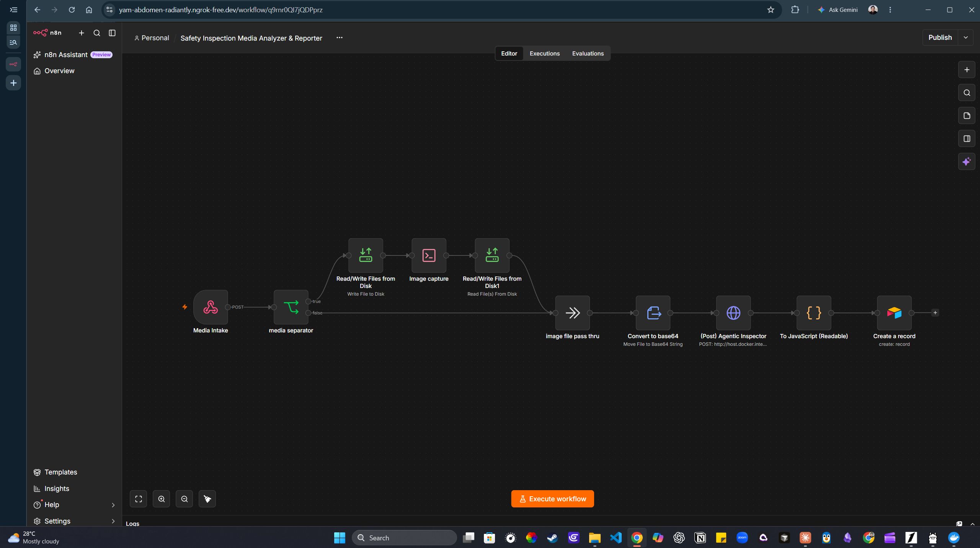The image size is (980, 548).
Task: Open the Create a record Airtable node
Action: [x=894, y=313]
